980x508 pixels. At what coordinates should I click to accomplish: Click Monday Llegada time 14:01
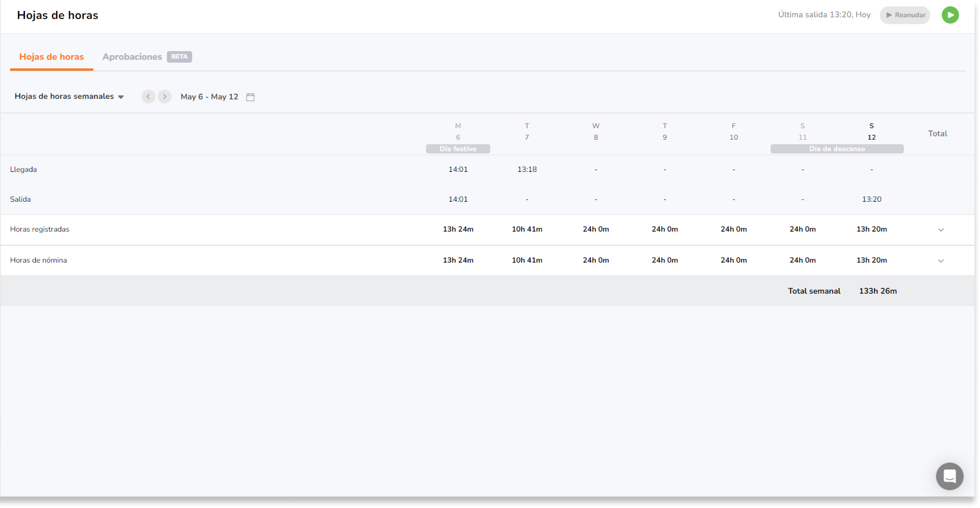click(x=458, y=169)
